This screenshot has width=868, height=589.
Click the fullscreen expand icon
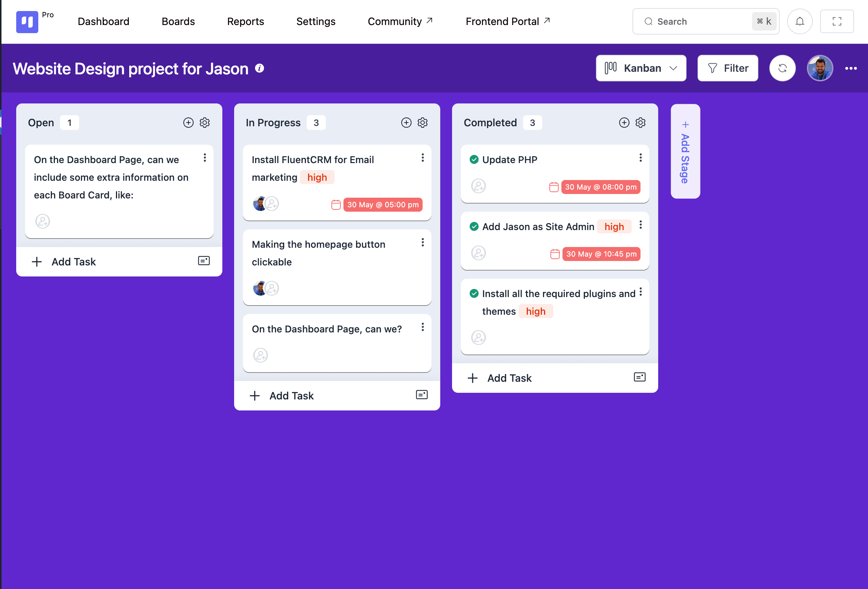click(837, 22)
